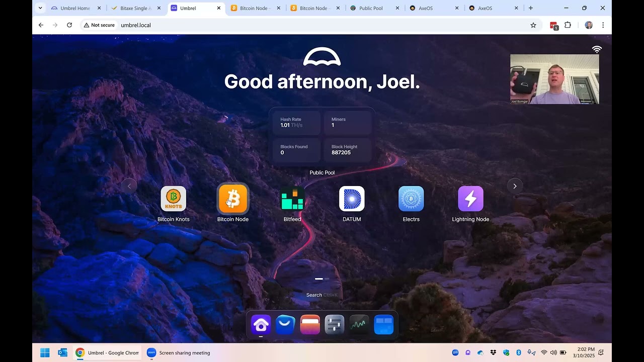The image size is (644, 362).
Task: Open the Chrome Extensions puzzle icon
Action: [568, 25]
